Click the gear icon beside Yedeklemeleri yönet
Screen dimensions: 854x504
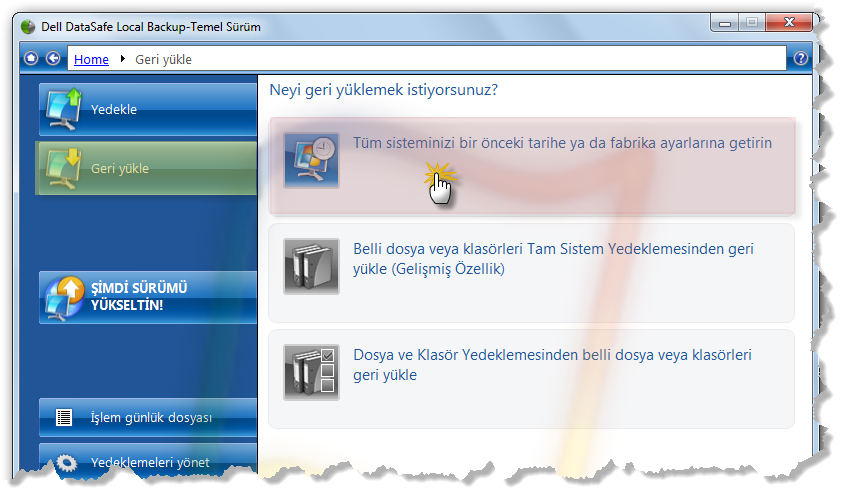(x=66, y=463)
